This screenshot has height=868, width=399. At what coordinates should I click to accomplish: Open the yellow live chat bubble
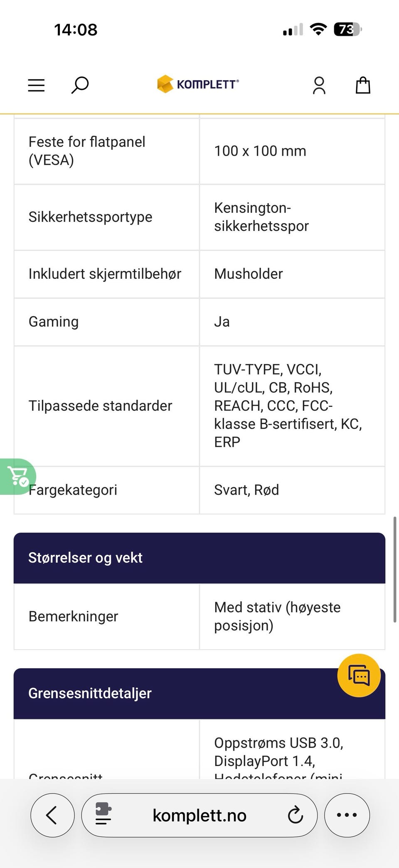click(x=359, y=675)
